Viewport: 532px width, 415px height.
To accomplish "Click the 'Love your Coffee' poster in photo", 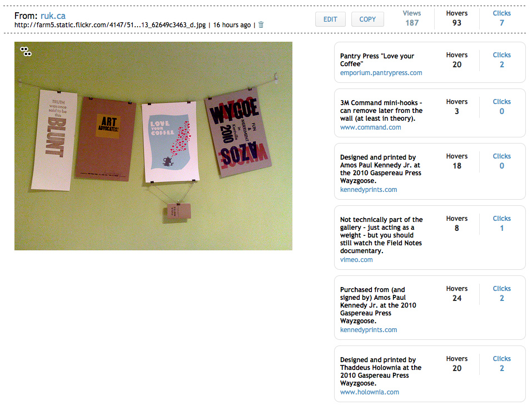I will tap(170, 142).
